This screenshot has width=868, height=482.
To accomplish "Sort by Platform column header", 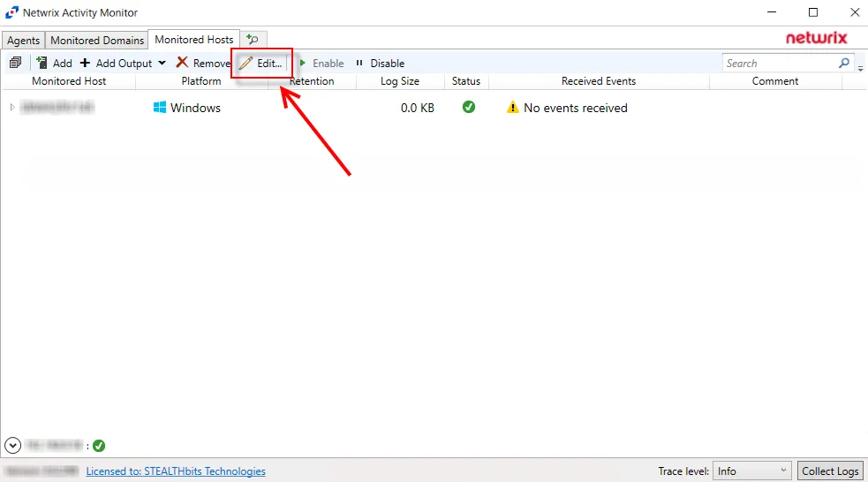I will coord(201,81).
